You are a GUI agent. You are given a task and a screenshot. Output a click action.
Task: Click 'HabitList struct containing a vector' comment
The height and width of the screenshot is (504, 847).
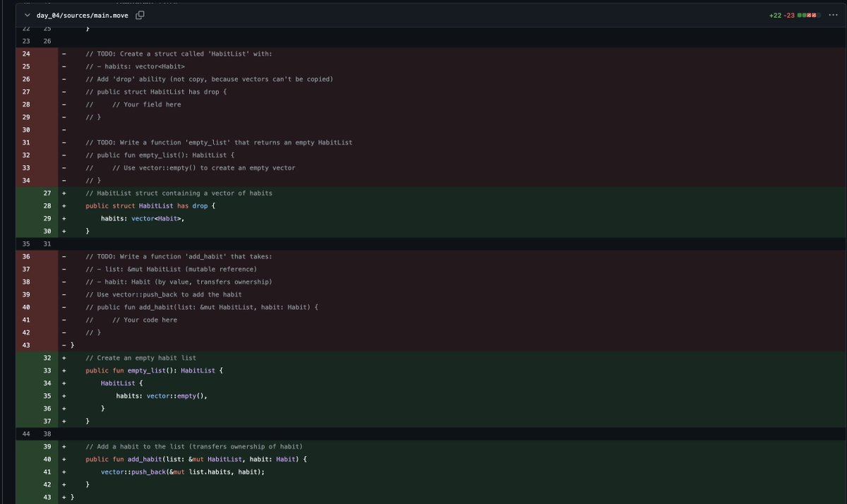coord(179,193)
